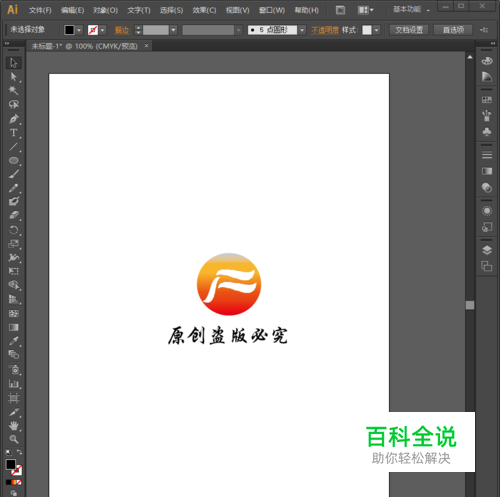Screen dimensions: 500x497
Task: Open the 编辑(E) menu
Action: coord(72,10)
